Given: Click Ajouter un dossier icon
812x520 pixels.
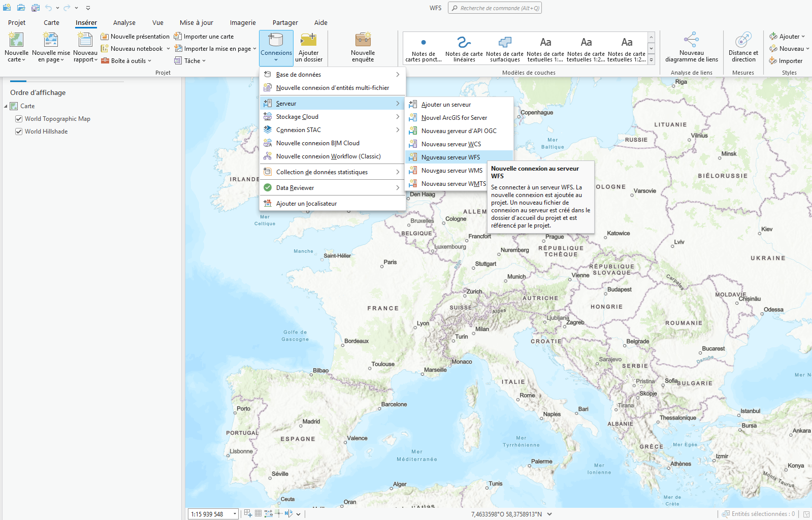Looking at the screenshot, I should [x=308, y=41].
